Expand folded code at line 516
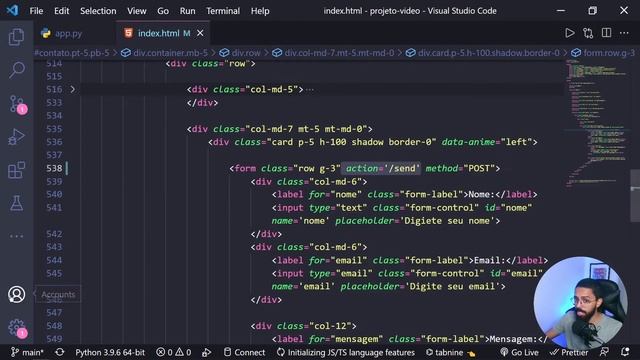The height and width of the screenshot is (360, 640). pos(73,89)
